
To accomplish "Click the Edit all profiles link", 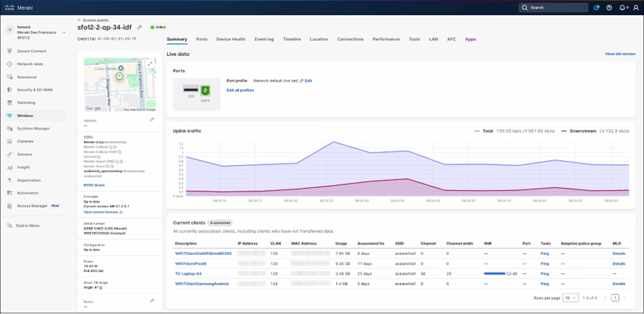I will 240,90.
